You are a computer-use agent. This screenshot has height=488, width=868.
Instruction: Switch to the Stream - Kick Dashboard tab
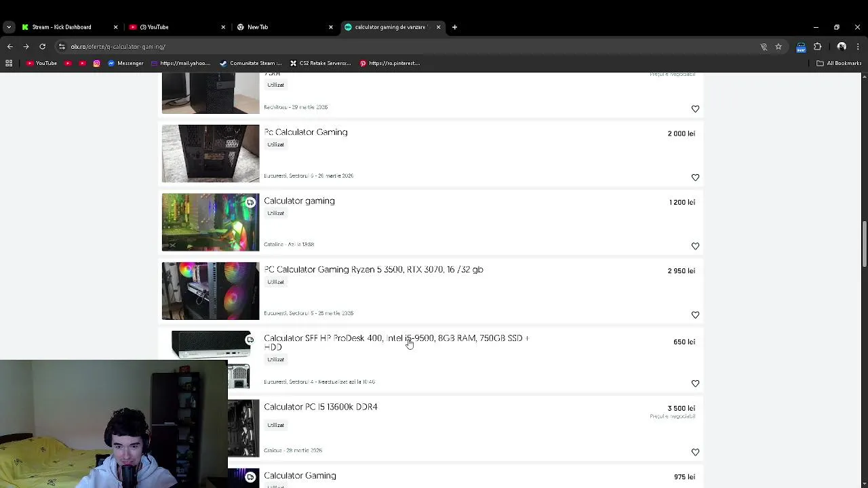pos(62,27)
